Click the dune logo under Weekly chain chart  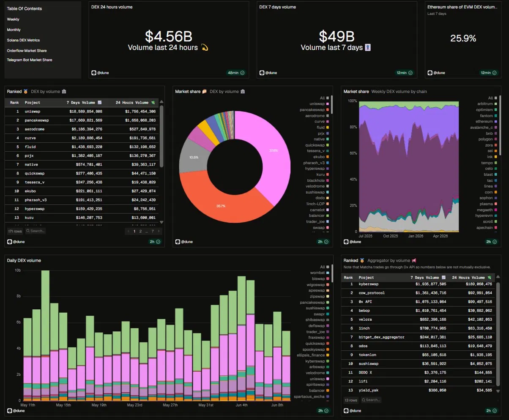point(346,242)
